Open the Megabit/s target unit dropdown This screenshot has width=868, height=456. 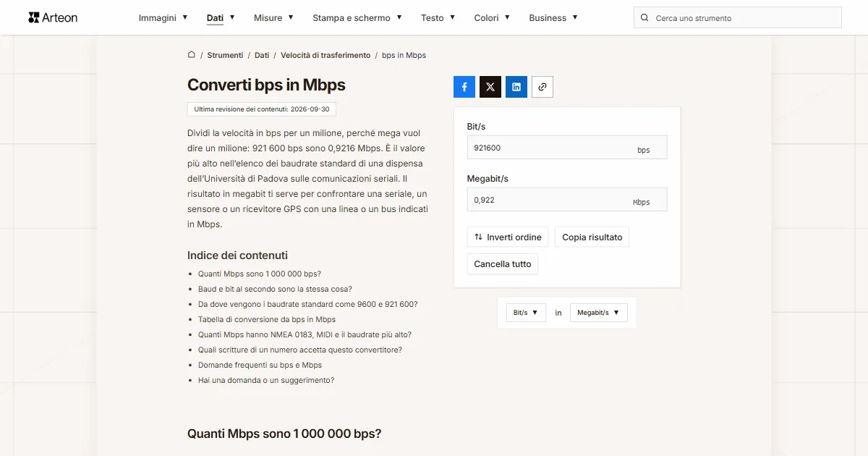(599, 313)
